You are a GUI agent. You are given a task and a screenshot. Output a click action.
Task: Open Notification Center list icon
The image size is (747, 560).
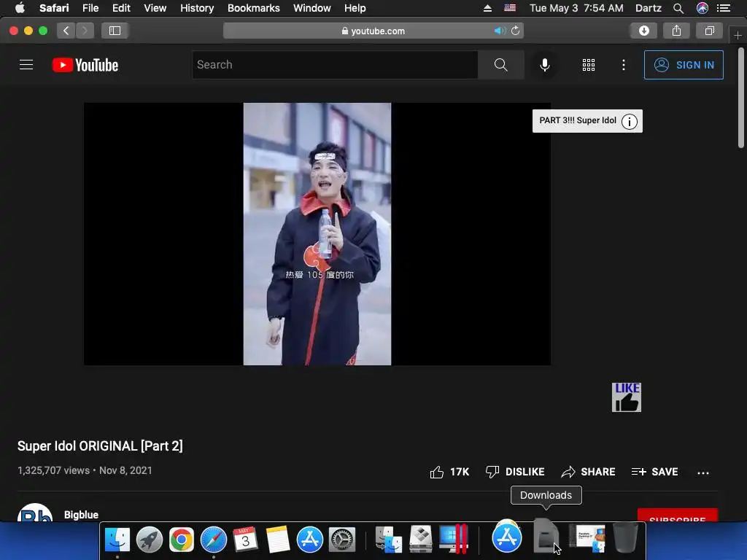pos(724,8)
